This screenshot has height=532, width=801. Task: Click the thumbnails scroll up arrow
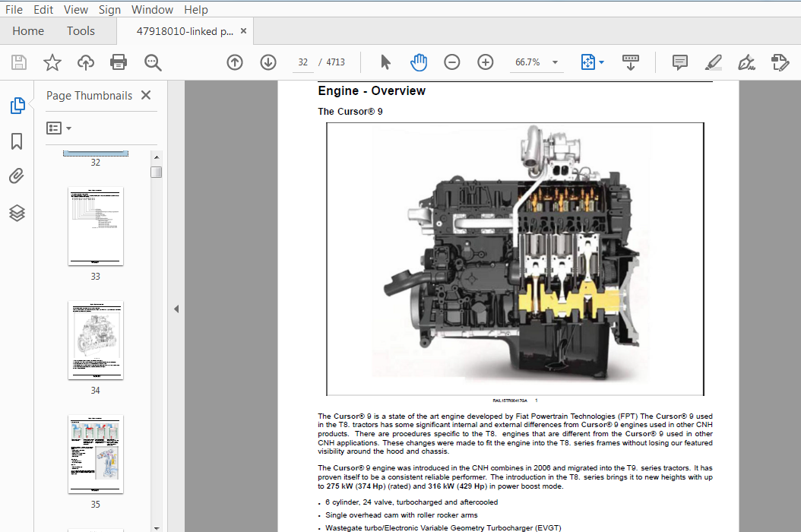point(157,157)
